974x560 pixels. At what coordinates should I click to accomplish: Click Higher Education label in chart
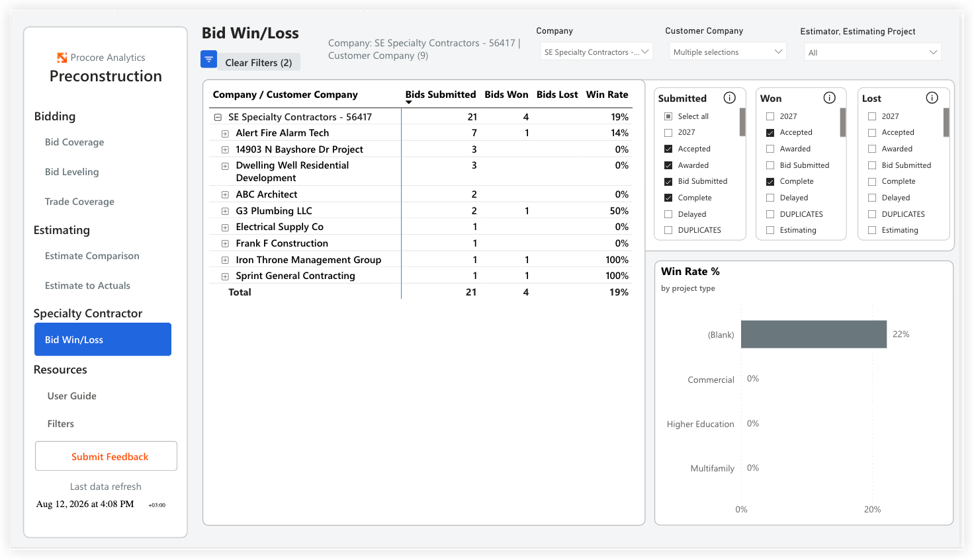[700, 424]
